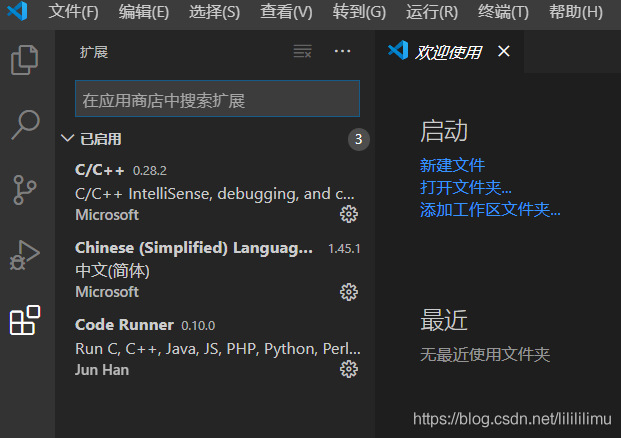Open the Explorer view in activity bar
This screenshot has width=621, height=438.
point(24,60)
